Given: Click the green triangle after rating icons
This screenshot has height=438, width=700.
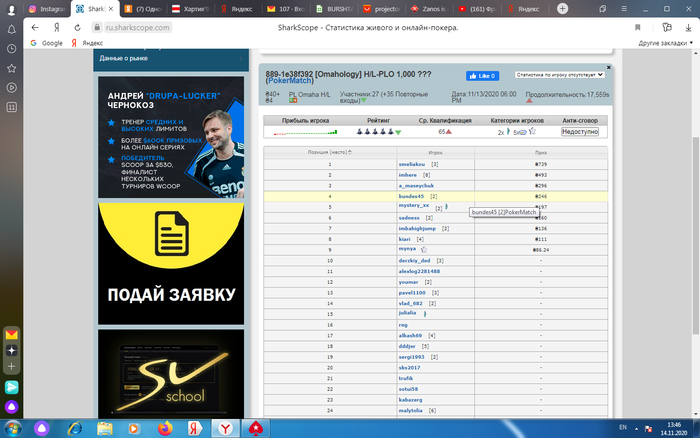Looking at the screenshot, I should [398, 132].
